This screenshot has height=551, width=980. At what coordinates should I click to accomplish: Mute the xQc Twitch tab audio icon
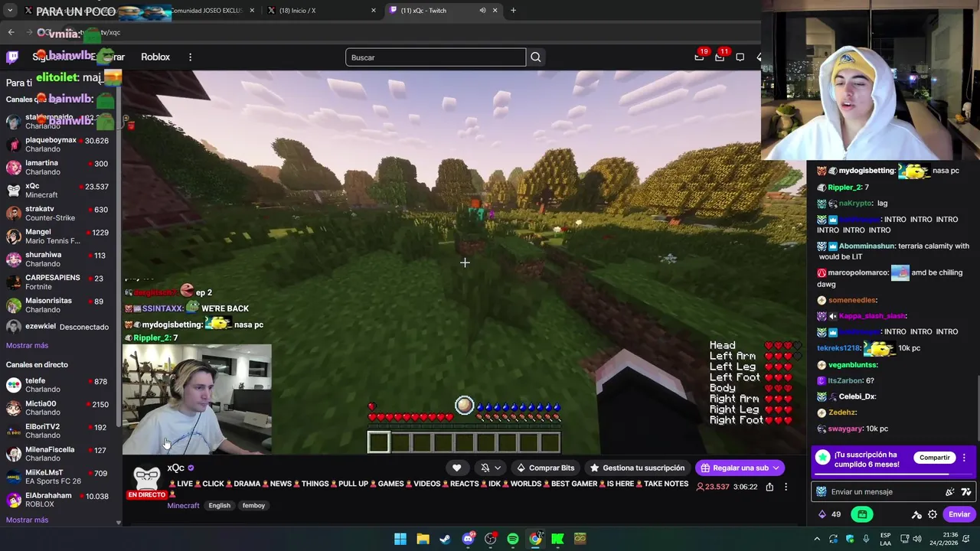pyautogui.click(x=482, y=11)
